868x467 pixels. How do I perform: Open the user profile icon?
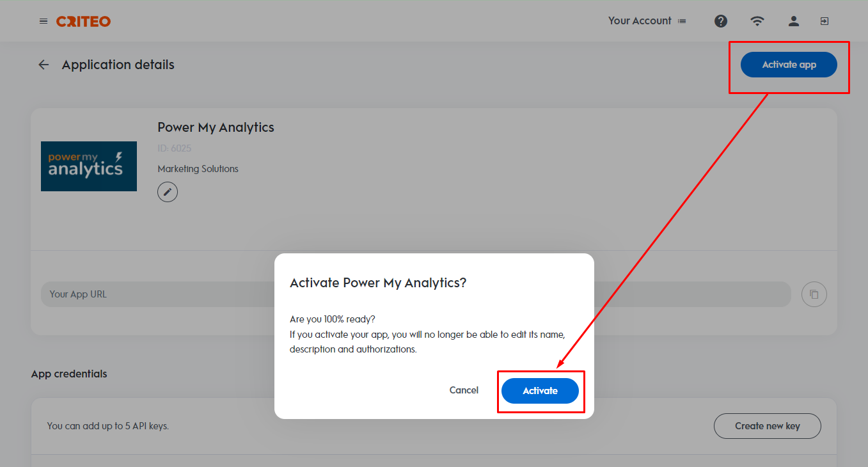click(794, 21)
